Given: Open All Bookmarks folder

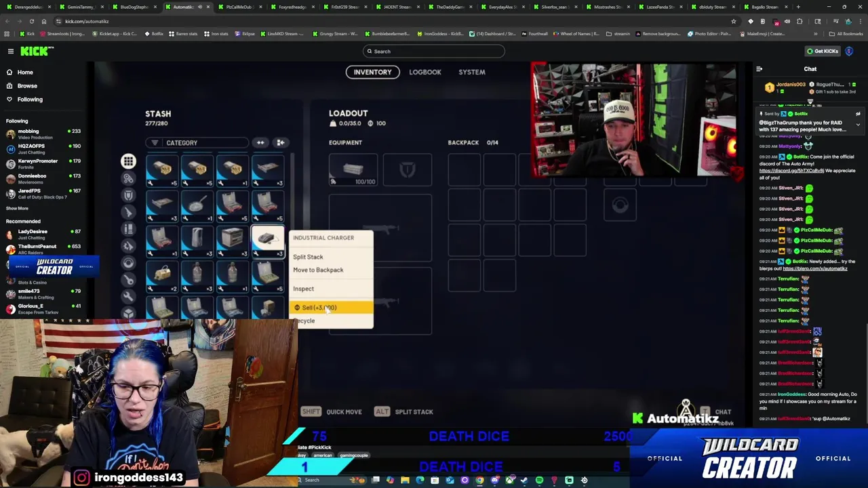Looking at the screenshot, I should [846, 34].
